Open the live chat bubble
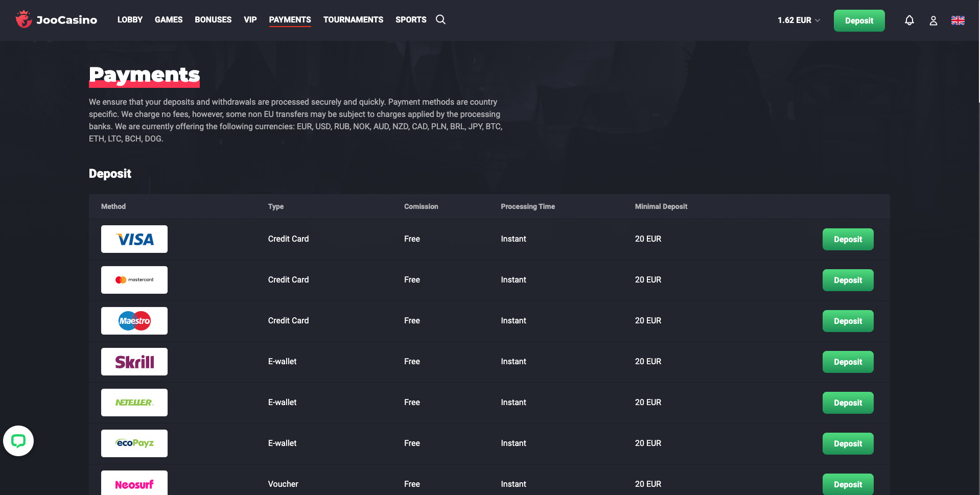 pyautogui.click(x=18, y=441)
